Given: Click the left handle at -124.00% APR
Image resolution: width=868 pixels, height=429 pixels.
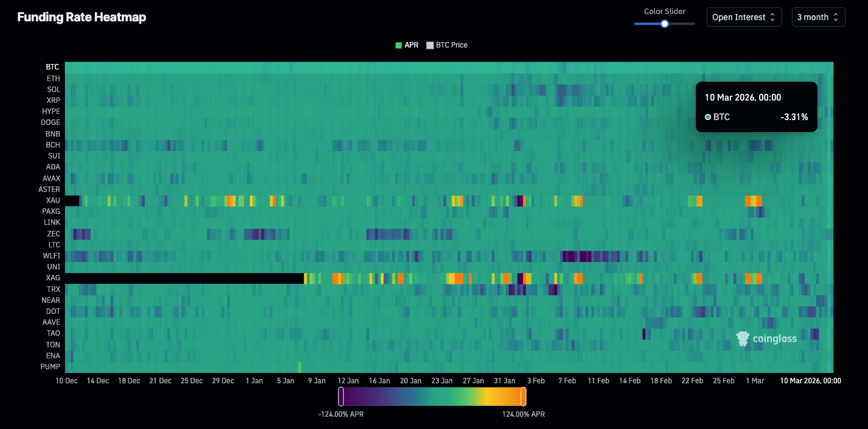Looking at the screenshot, I should pos(341,397).
